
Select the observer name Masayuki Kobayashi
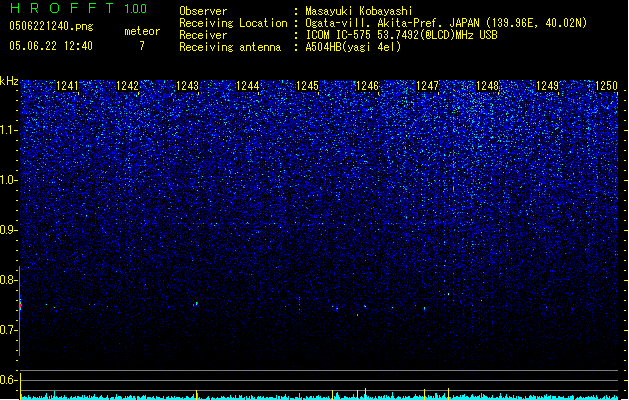pos(359,11)
